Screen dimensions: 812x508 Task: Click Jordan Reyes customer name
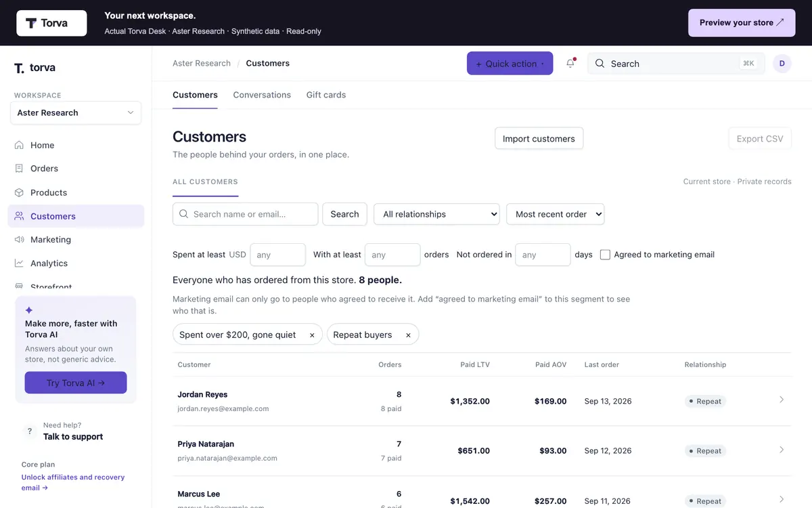click(202, 394)
